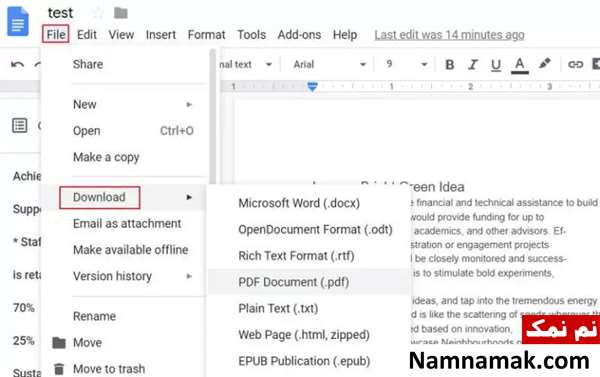Click the Insert link icon
This screenshot has height=377, width=600.
(575, 64)
